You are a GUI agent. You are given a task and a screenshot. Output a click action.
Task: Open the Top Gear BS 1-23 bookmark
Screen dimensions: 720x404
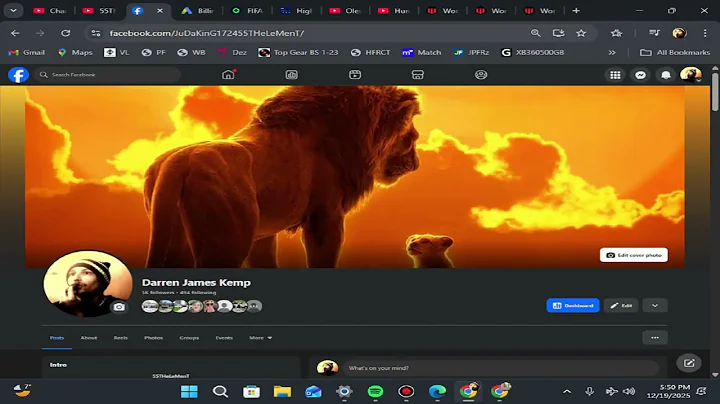(298, 52)
